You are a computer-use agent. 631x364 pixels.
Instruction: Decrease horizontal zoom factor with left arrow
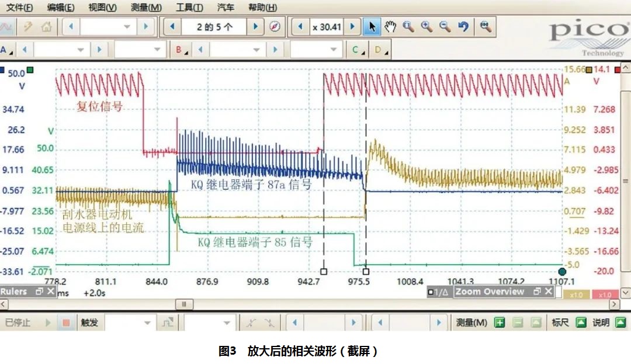click(x=300, y=27)
